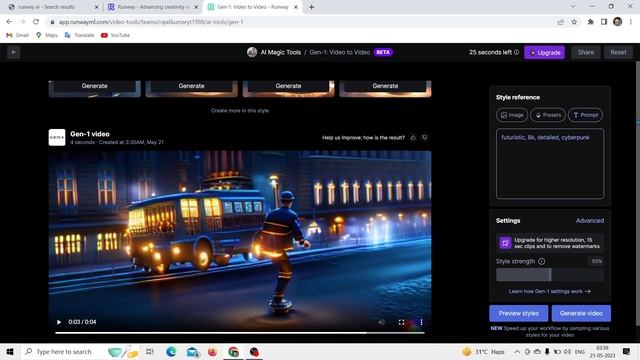Image resolution: width=640 pixels, height=360 pixels.
Task: Open the browser side panel icon
Action: point(604,22)
